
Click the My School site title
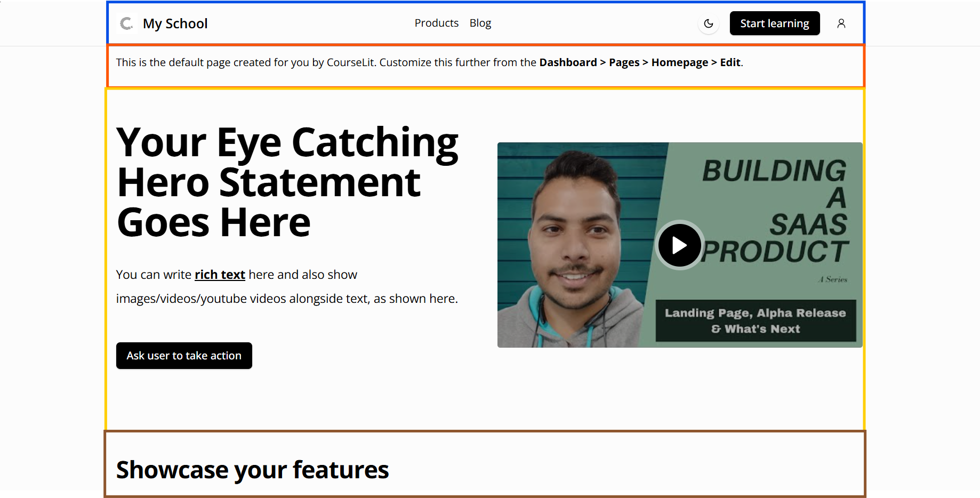(175, 23)
